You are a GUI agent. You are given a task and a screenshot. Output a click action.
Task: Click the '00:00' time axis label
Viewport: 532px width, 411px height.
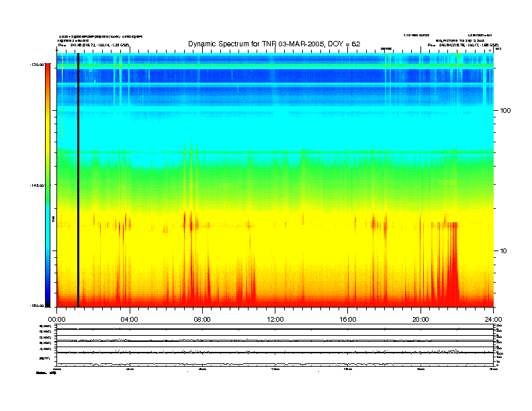coord(56,320)
